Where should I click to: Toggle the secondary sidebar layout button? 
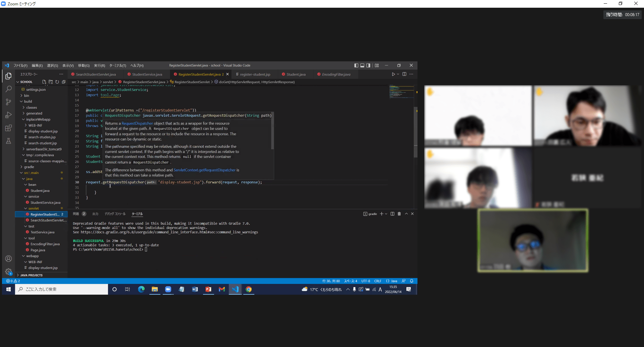click(x=368, y=65)
